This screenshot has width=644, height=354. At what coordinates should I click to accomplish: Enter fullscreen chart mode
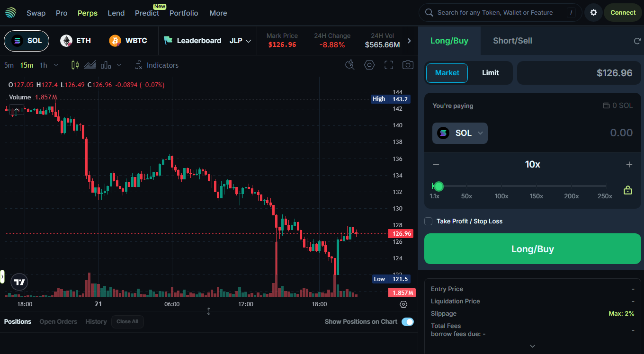coord(389,65)
